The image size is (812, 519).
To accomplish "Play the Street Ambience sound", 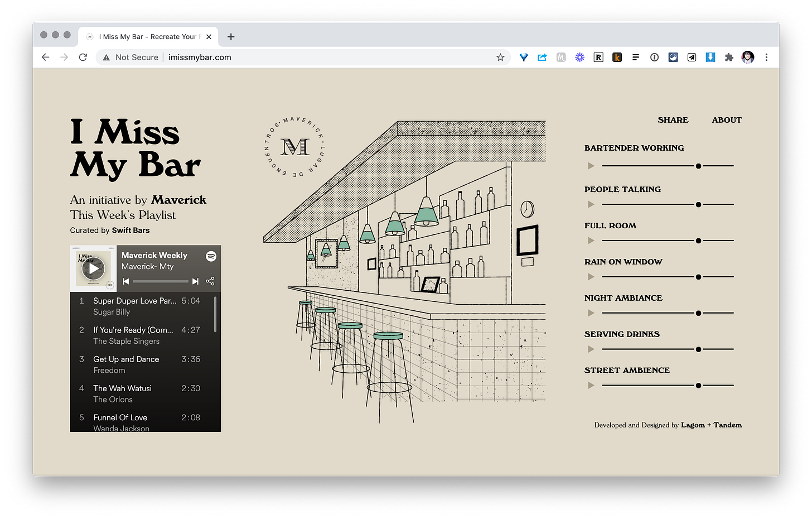I will (x=591, y=386).
